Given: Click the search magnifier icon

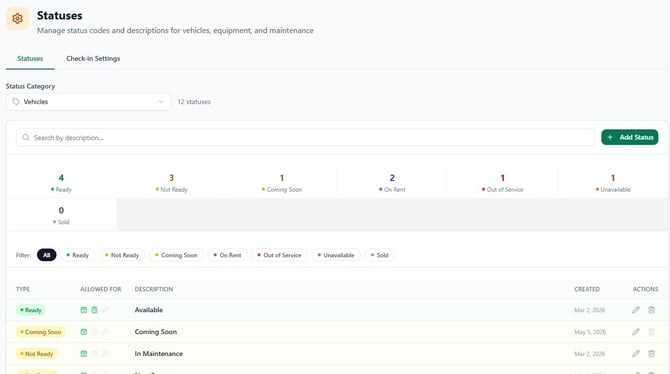Looking at the screenshot, I should pyautogui.click(x=26, y=137).
